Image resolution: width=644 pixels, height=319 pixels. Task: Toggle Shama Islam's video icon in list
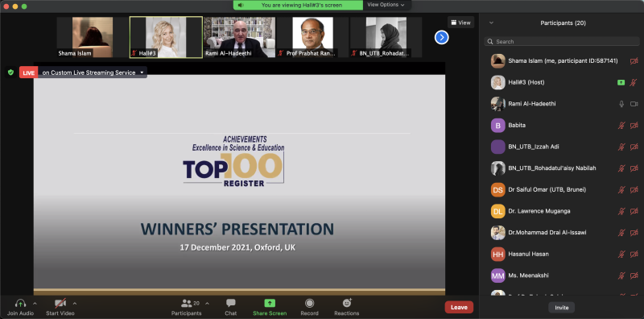tap(634, 61)
